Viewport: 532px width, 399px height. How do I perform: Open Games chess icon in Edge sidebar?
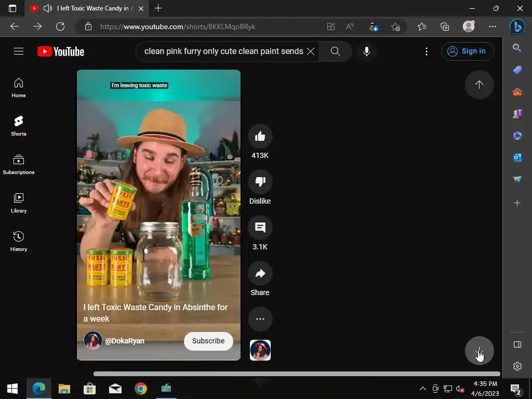(517, 114)
